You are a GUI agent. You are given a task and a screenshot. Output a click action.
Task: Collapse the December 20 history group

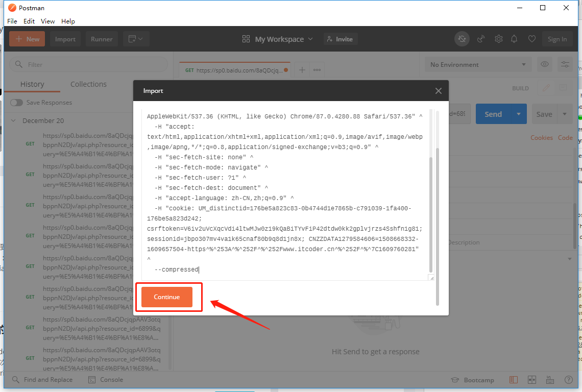pyautogui.click(x=14, y=121)
